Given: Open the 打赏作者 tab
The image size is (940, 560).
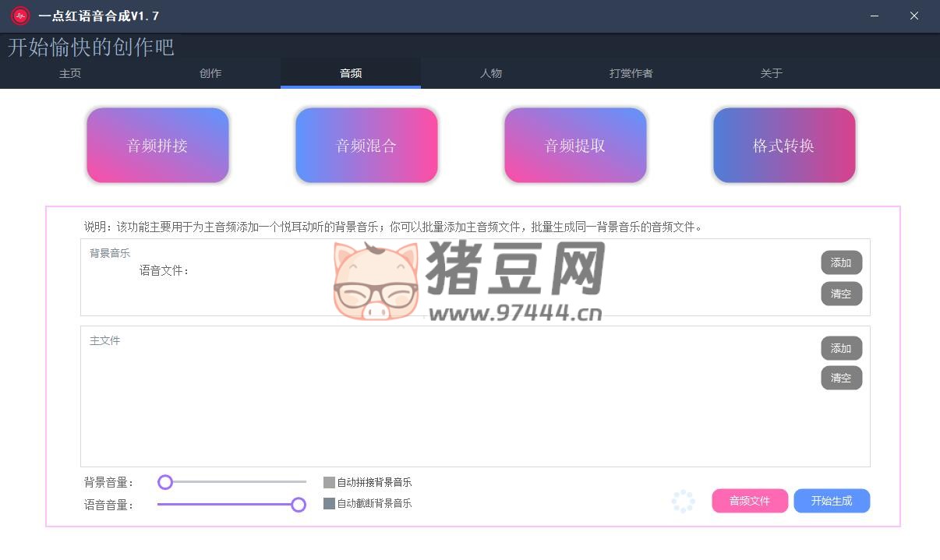Looking at the screenshot, I should click(x=631, y=73).
